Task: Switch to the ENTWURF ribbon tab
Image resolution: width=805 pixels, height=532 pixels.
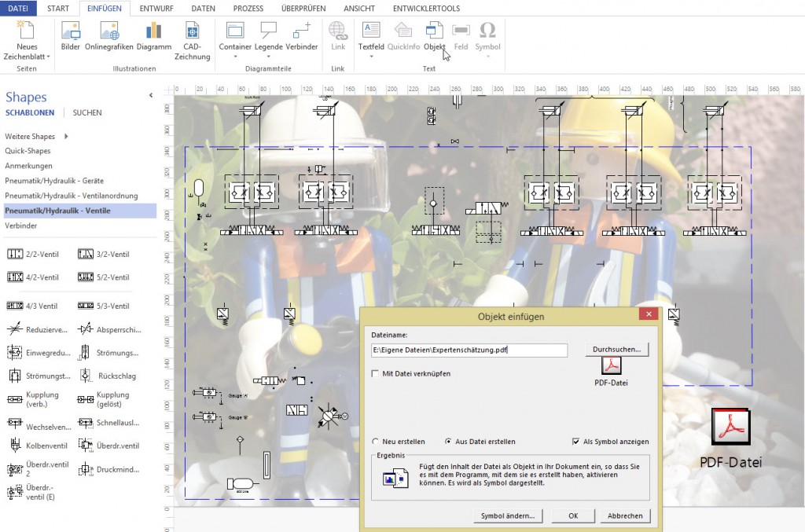Action: click(x=156, y=9)
